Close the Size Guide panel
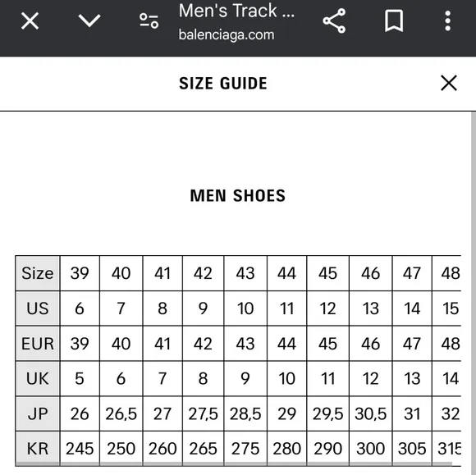This screenshot has height=475, width=476. (449, 83)
